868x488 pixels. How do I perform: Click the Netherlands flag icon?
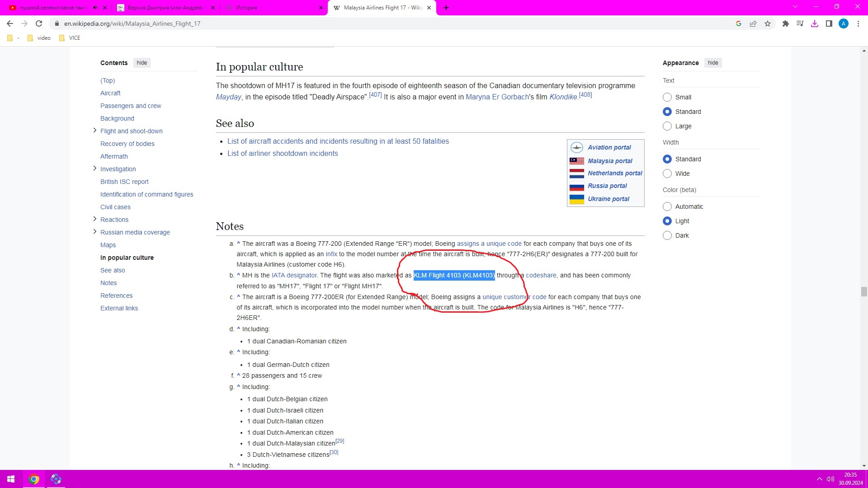577,173
